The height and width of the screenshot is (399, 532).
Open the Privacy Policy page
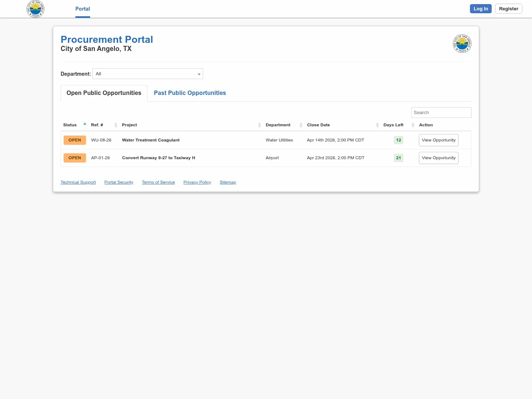click(x=197, y=182)
